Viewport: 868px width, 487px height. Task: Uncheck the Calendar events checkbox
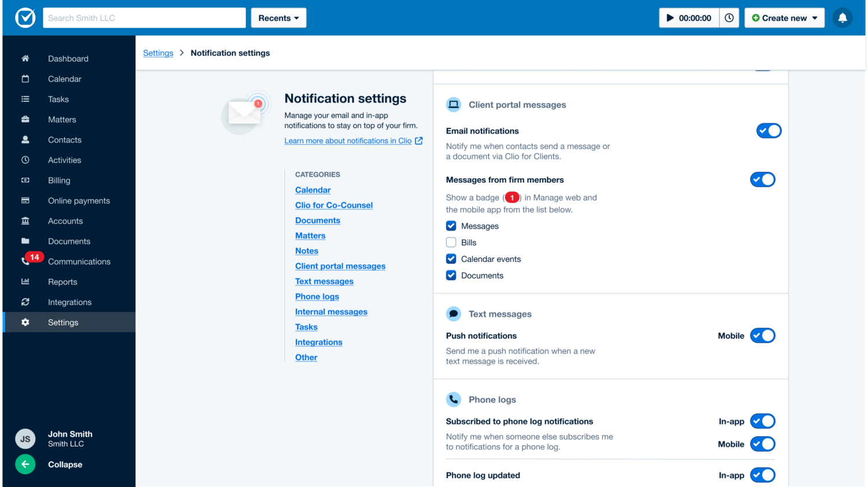pos(451,259)
